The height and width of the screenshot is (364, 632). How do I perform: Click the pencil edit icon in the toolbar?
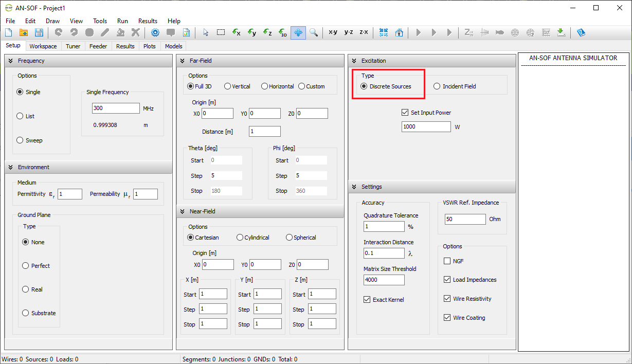coord(105,32)
